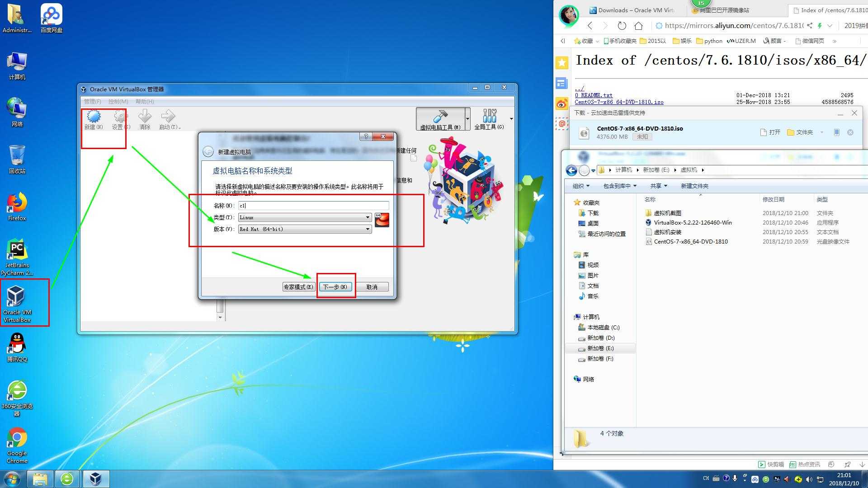Click the help question-mark button of wizard dialog
Screen dimensions: 868x488
[366, 136]
